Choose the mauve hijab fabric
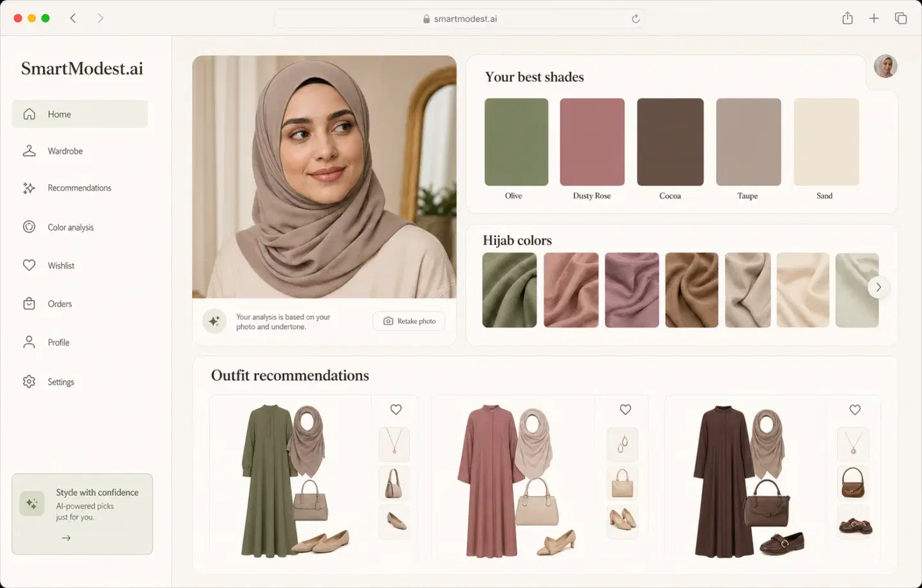The width and height of the screenshot is (922, 588). 632,290
